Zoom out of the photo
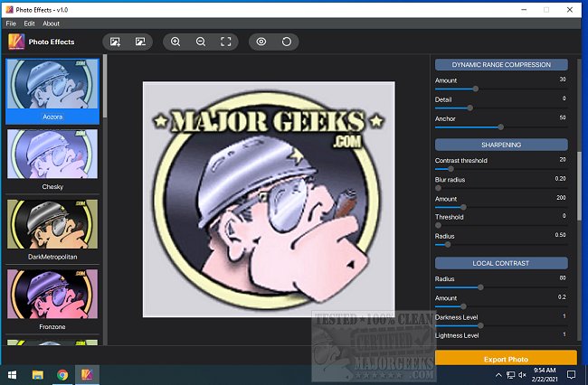The height and width of the screenshot is (385, 588). 201,42
